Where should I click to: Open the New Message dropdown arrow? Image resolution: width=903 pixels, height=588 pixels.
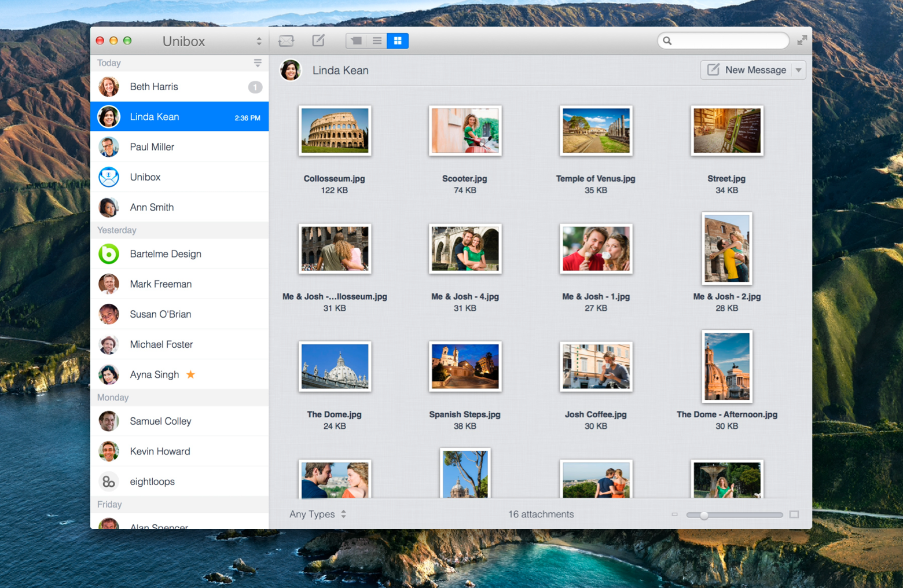tap(797, 70)
